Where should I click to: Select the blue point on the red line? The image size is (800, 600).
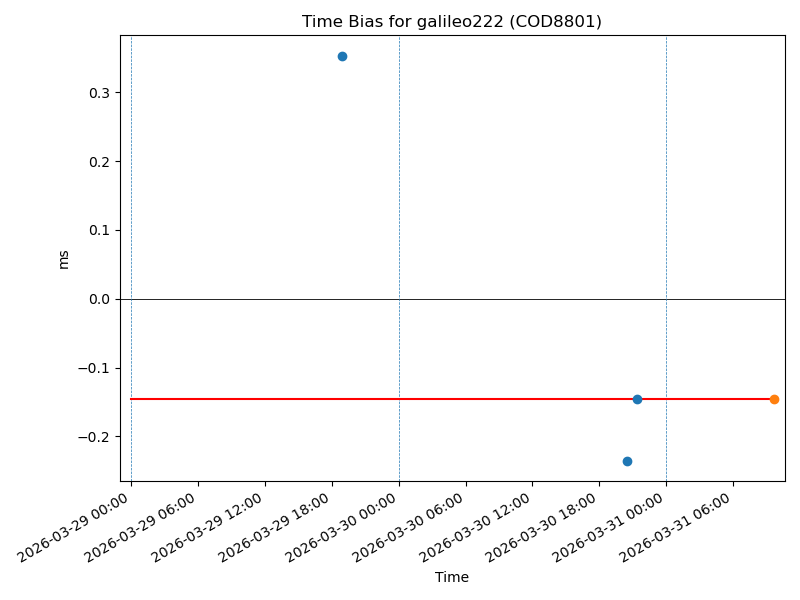click(637, 399)
